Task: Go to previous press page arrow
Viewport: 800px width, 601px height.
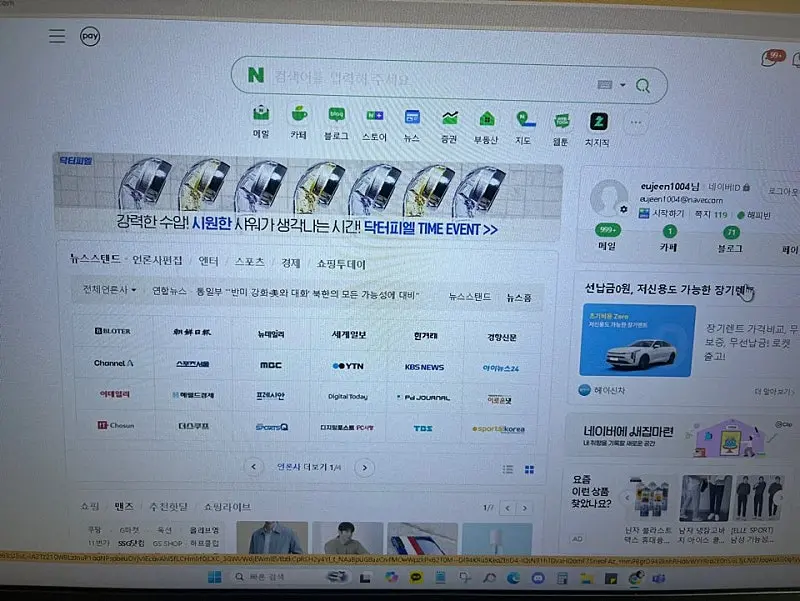Action: pos(254,466)
